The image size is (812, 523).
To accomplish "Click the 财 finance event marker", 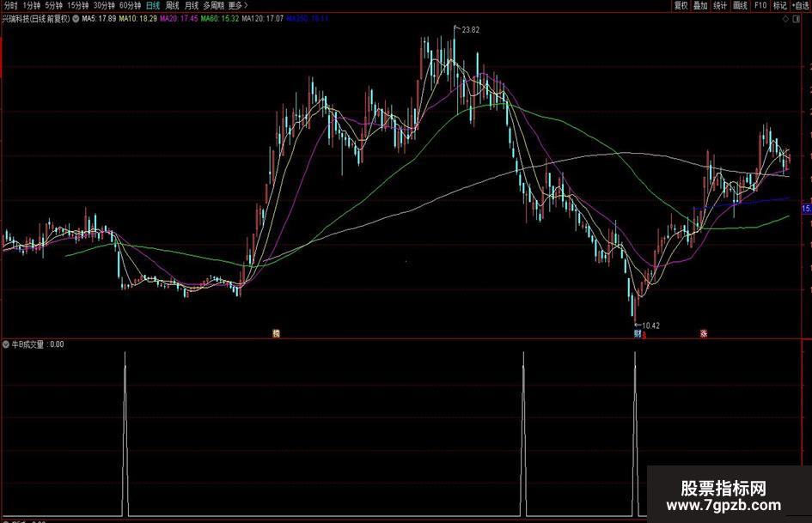I will tap(638, 334).
